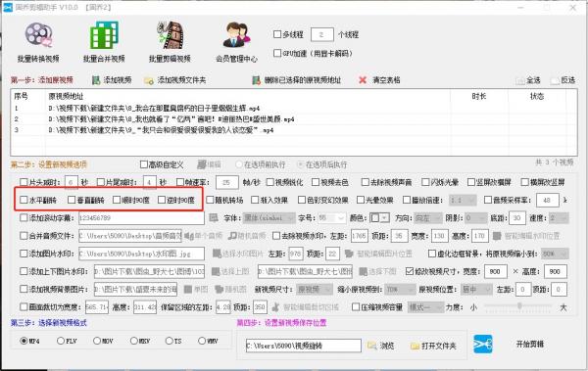Tick the 顺时90度 rotate clockwise checkbox

click(117, 200)
